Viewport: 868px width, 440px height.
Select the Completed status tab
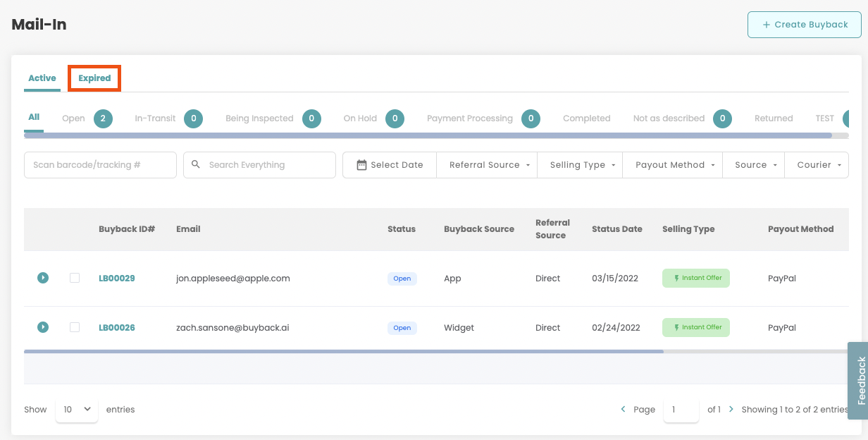point(586,118)
